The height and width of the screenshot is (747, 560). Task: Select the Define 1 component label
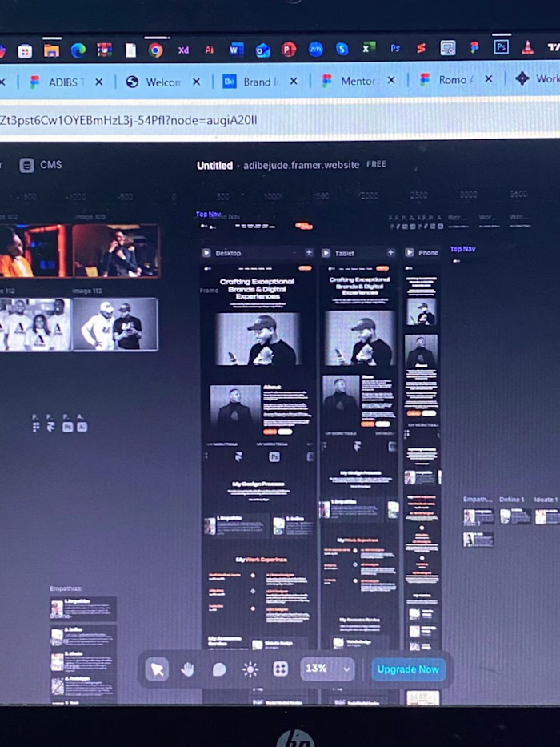point(511,500)
